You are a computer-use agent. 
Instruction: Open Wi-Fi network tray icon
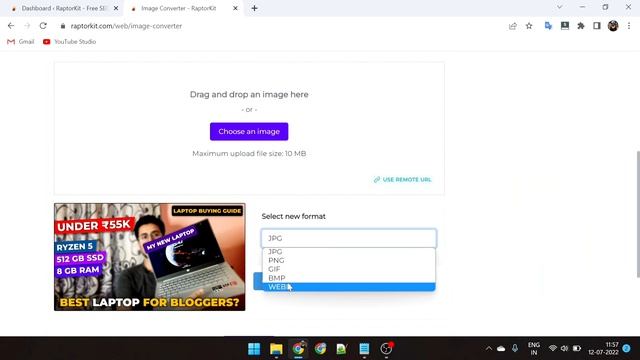click(553, 349)
